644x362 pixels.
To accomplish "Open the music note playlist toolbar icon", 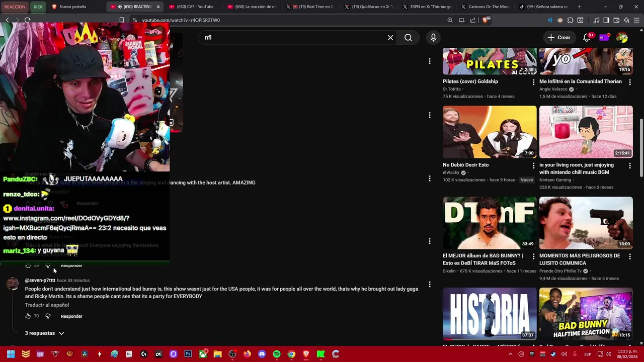I will [596, 20].
